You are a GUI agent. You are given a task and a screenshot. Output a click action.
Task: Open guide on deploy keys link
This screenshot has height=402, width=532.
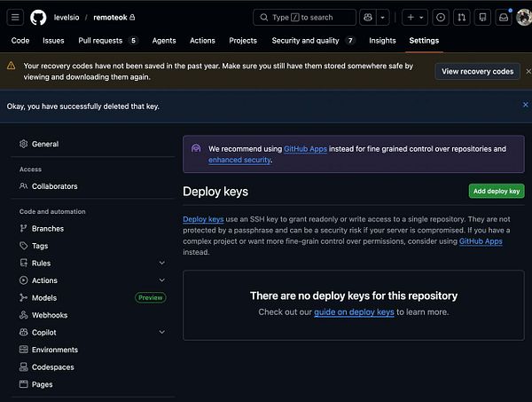(x=354, y=312)
